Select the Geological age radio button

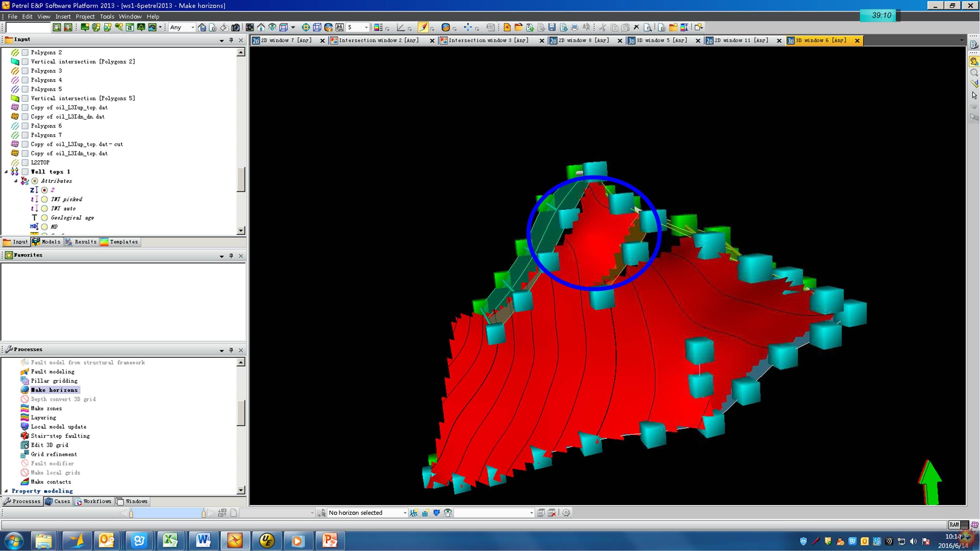[44, 218]
